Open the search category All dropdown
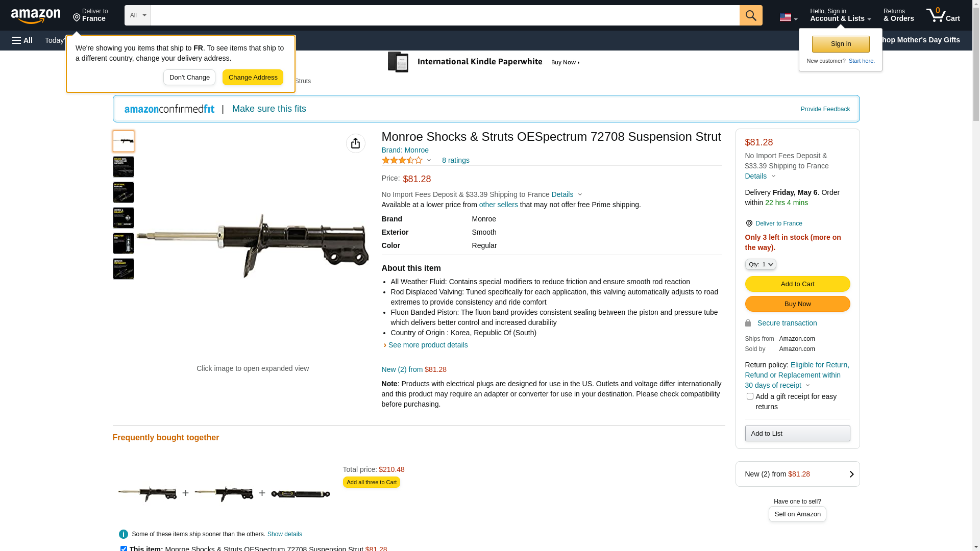The height and width of the screenshot is (551, 980). point(137,15)
